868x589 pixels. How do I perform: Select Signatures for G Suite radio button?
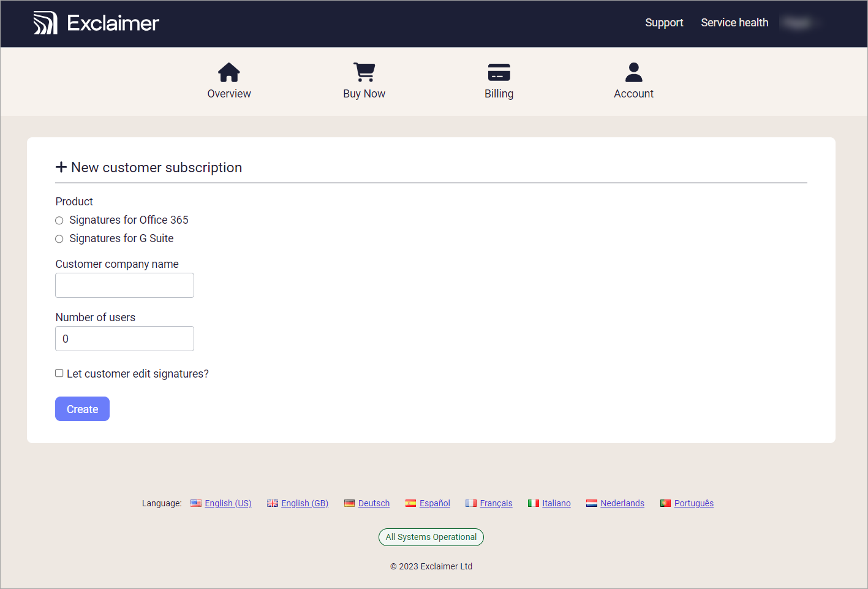click(x=59, y=239)
